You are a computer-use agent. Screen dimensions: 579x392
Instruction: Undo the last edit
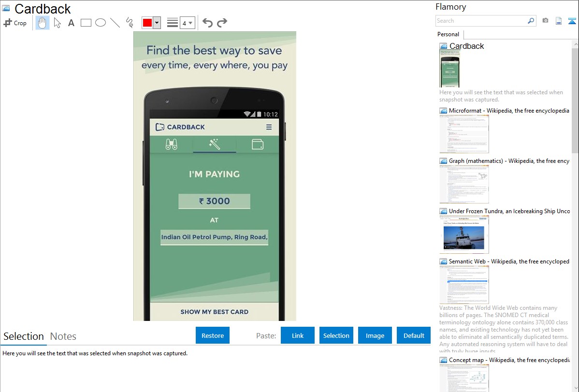point(207,23)
